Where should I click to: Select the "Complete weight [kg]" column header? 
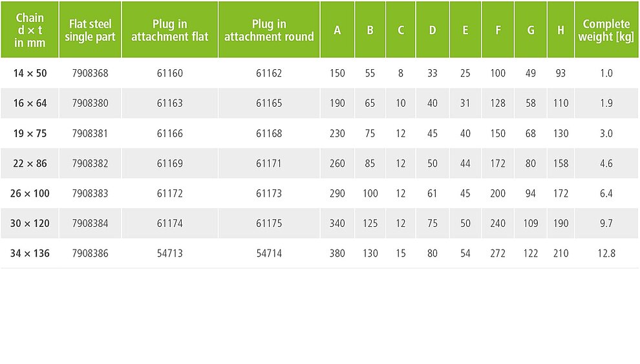606,30
